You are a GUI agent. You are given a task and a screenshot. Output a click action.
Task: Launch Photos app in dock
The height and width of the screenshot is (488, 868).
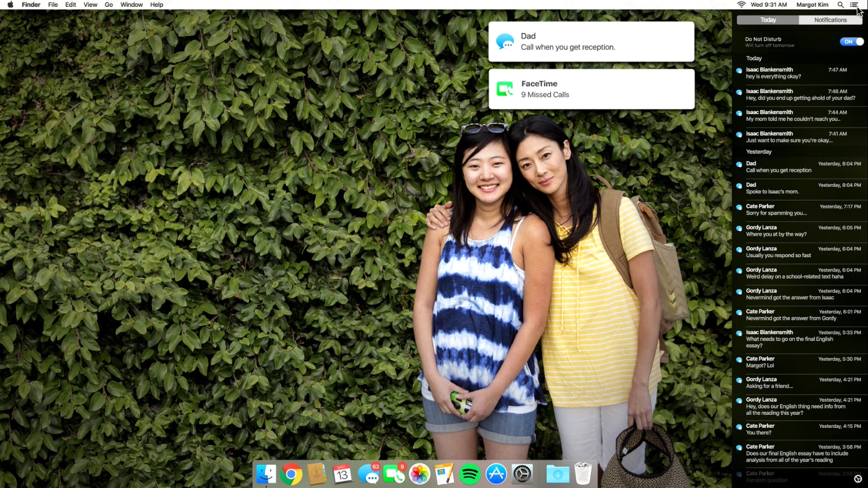coord(419,474)
